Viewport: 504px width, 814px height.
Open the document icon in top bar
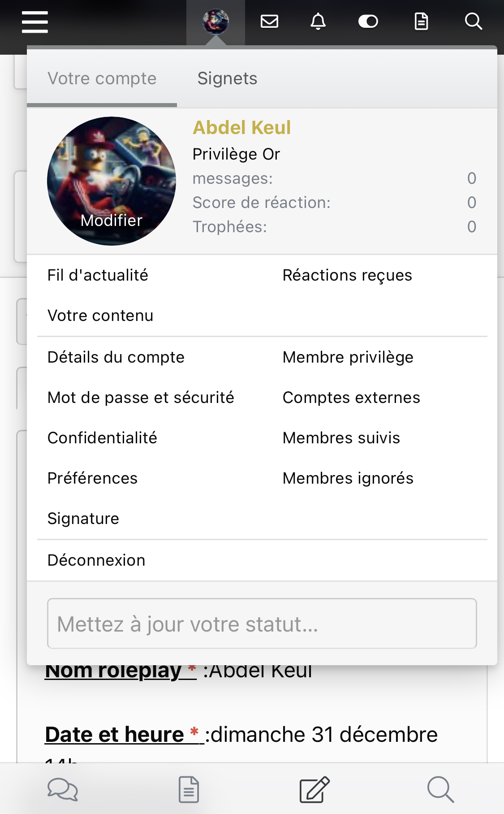421,21
